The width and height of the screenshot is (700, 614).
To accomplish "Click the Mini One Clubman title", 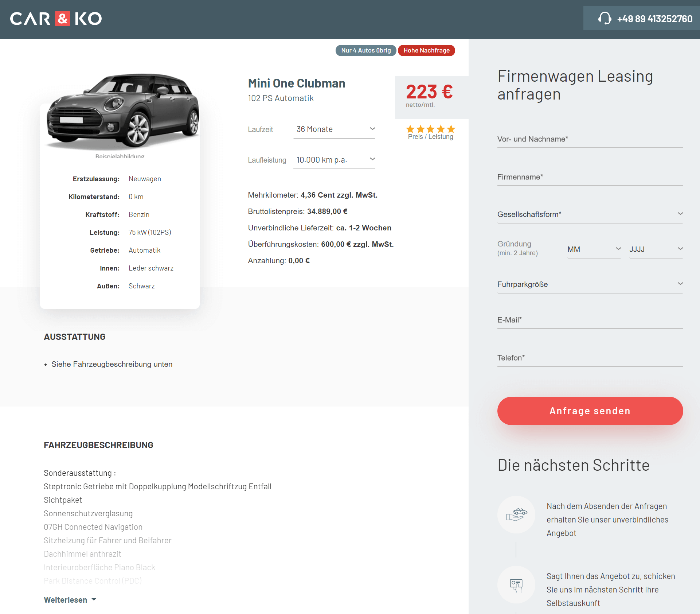I will [297, 83].
